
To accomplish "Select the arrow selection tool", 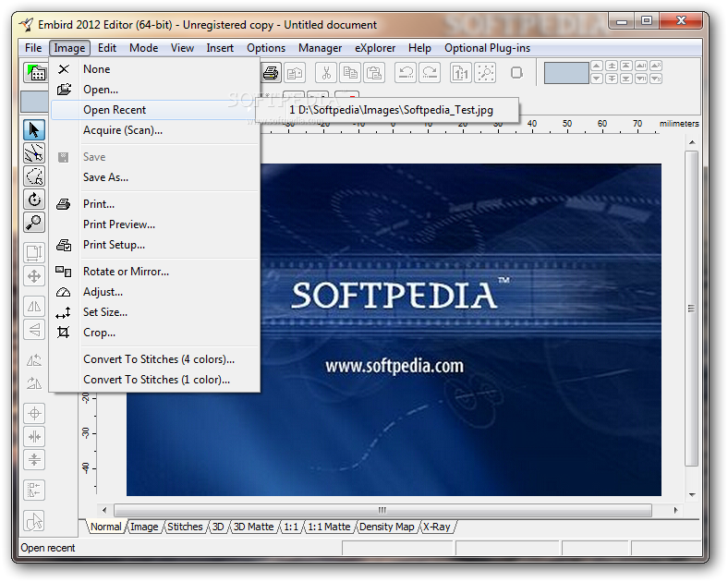I will coord(34,130).
